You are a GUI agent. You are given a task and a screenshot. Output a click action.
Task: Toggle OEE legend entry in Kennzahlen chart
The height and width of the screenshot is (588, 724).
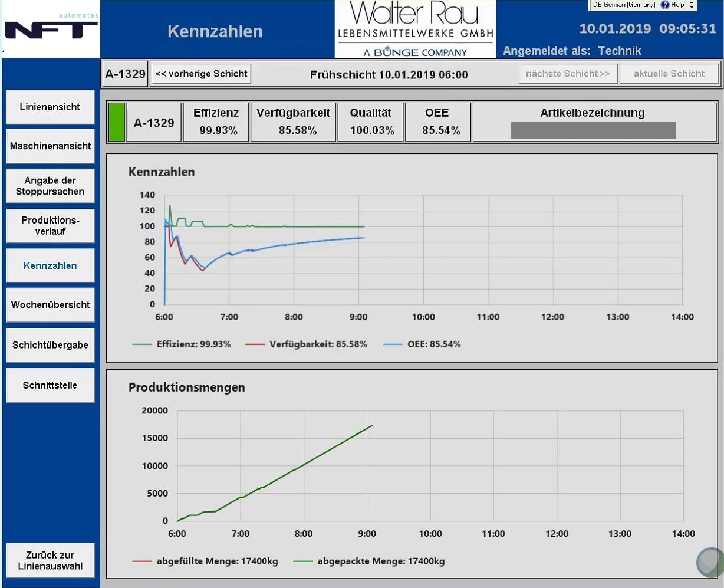point(422,344)
